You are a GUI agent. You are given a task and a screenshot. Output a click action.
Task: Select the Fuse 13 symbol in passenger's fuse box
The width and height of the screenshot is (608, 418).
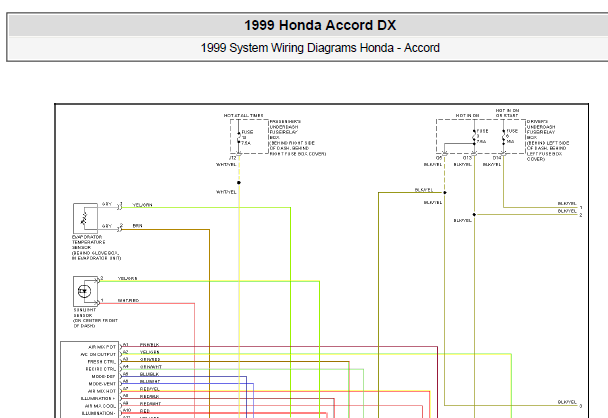(239, 138)
